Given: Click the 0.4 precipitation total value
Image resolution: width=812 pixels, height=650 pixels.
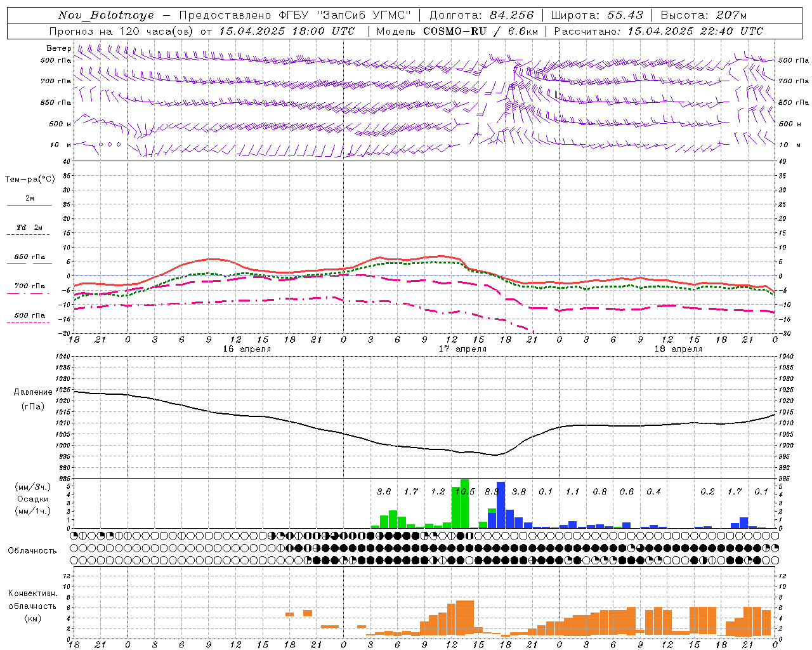Looking at the screenshot, I should (653, 492).
